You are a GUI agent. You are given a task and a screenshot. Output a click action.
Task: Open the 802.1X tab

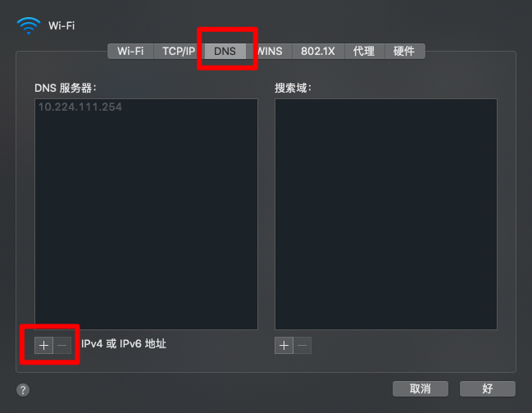tap(318, 51)
